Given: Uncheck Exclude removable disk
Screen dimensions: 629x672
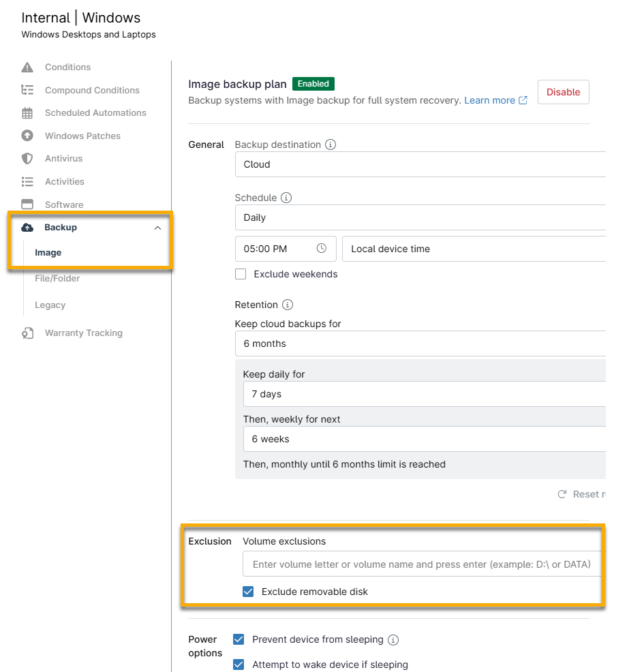Looking at the screenshot, I should point(249,592).
